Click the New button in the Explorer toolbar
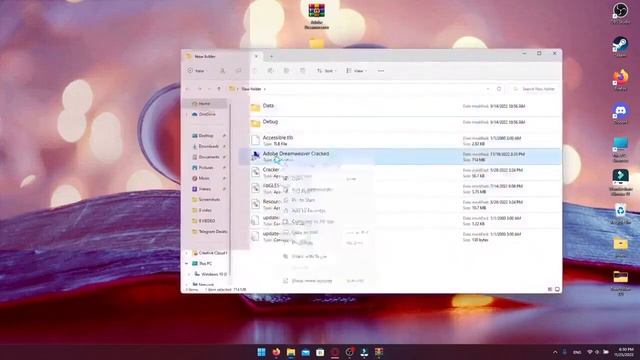This screenshot has height=360, width=640. tap(196, 71)
